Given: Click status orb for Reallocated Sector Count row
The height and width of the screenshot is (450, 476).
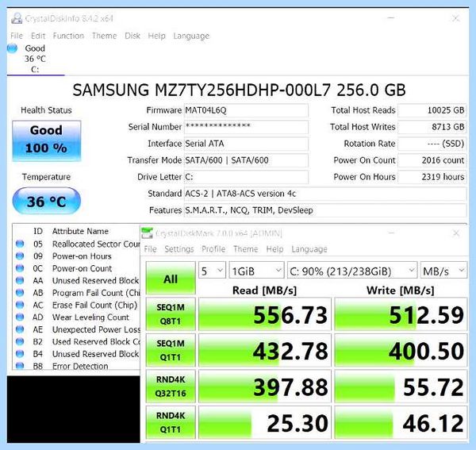Looking at the screenshot, I should (20, 244).
